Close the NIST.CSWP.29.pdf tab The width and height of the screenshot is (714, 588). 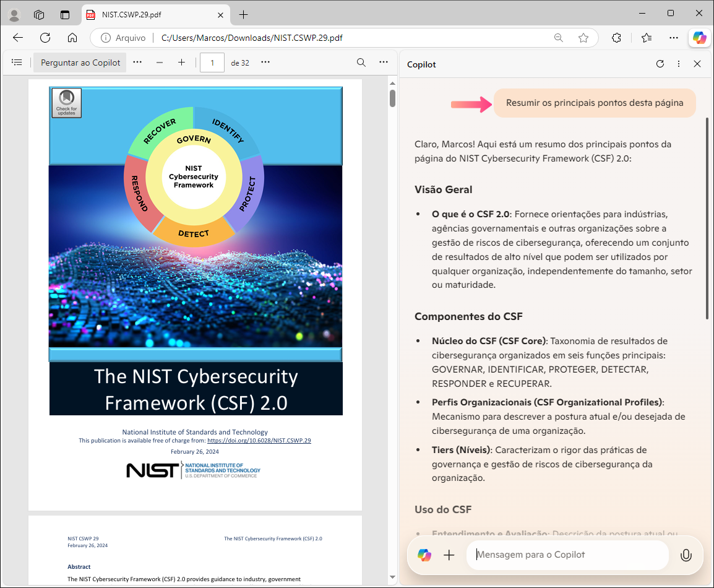pyautogui.click(x=220, y=15)
